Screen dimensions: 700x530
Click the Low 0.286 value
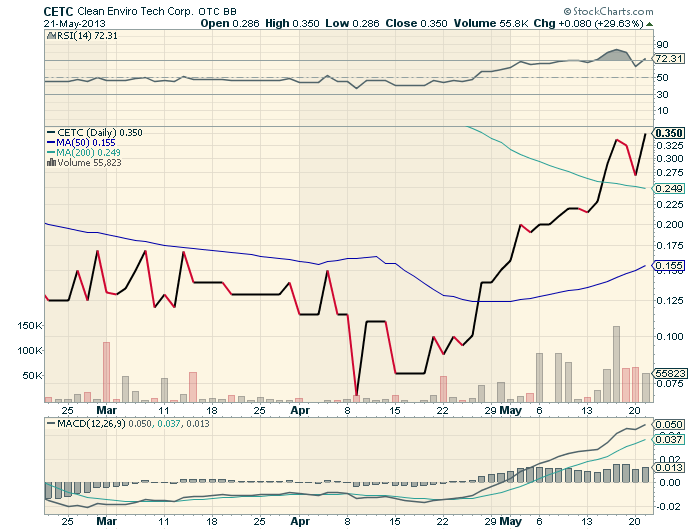(x=352, y=23)
